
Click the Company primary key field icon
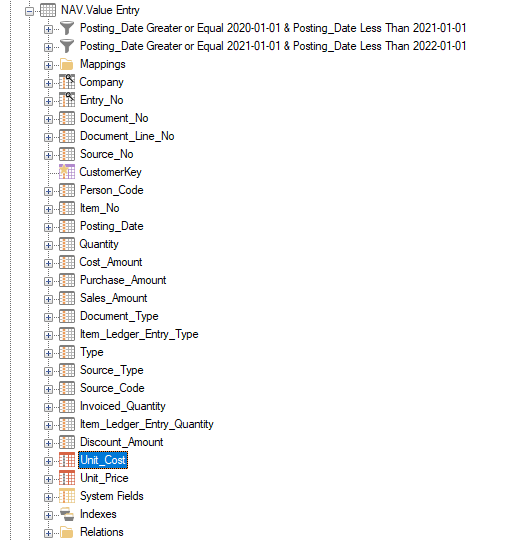pos(67,82)
